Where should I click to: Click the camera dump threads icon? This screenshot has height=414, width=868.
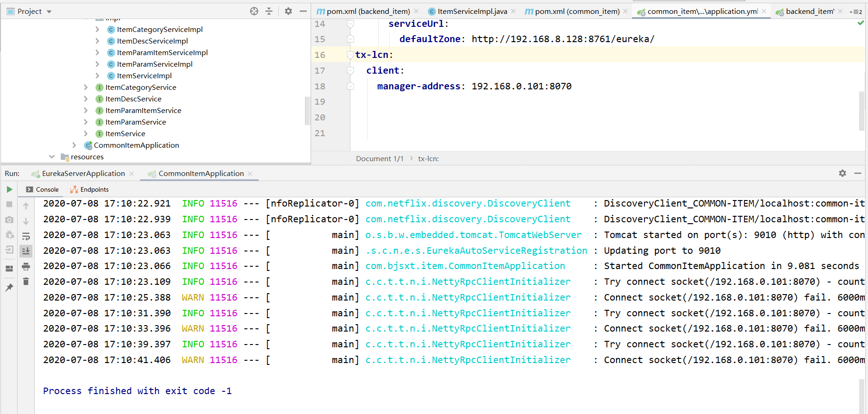coord(9,220)
